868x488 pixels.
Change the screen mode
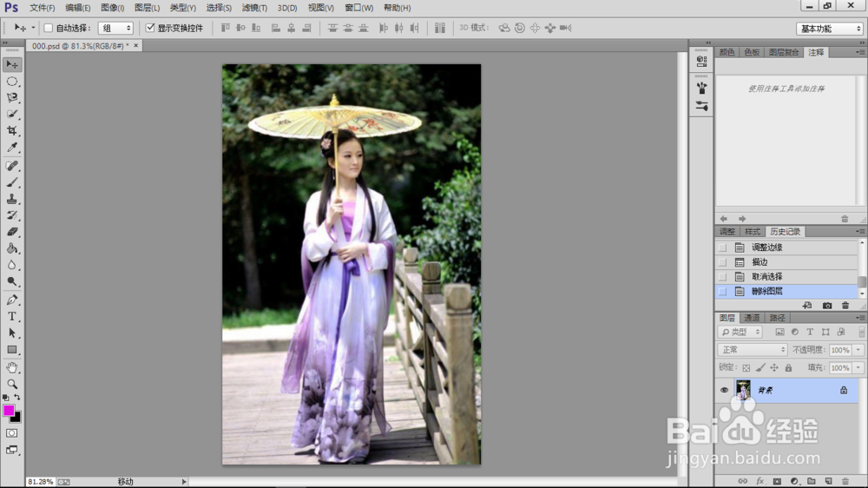[11, 450]
